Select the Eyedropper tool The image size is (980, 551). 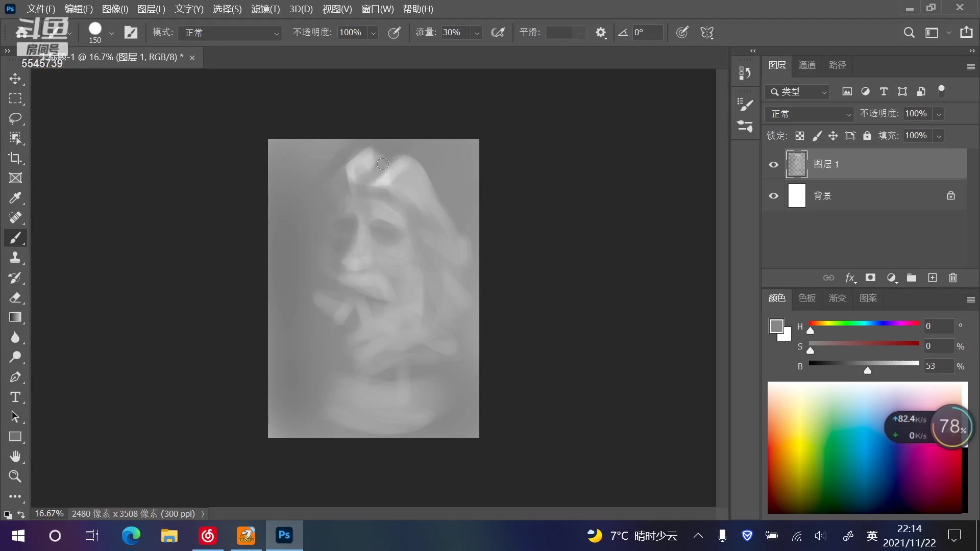15,198
